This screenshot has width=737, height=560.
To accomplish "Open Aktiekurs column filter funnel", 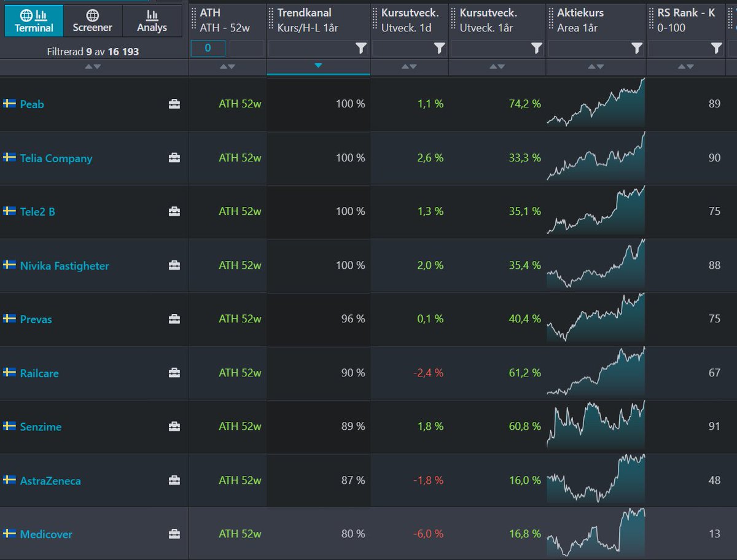I will point(637,49).
